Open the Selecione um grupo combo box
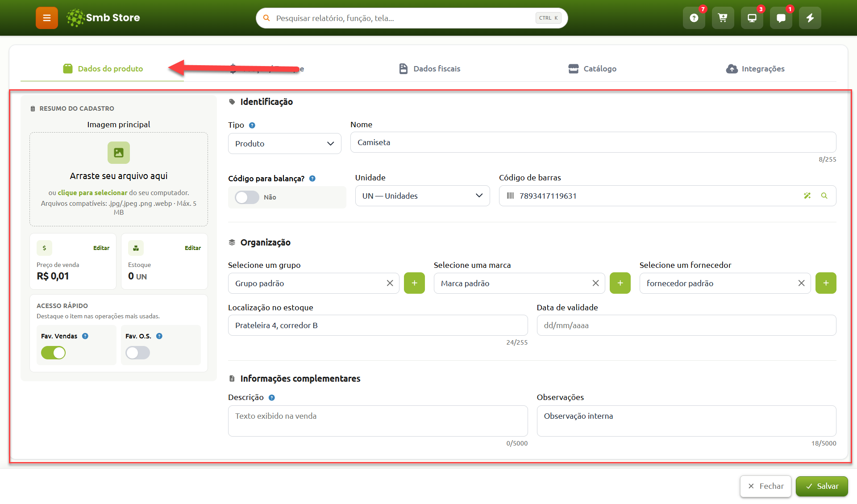 (314, 283)
